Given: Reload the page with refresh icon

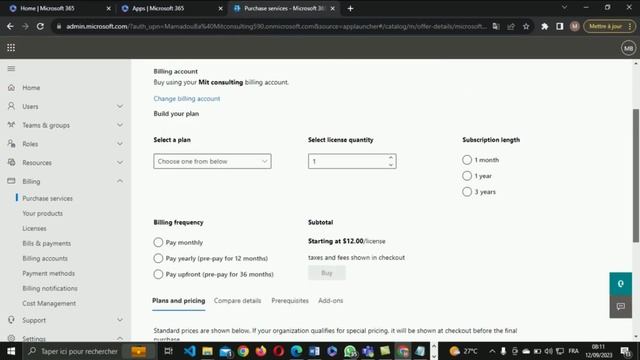Looking at the screenshot, I should click(x=40, y=27).
